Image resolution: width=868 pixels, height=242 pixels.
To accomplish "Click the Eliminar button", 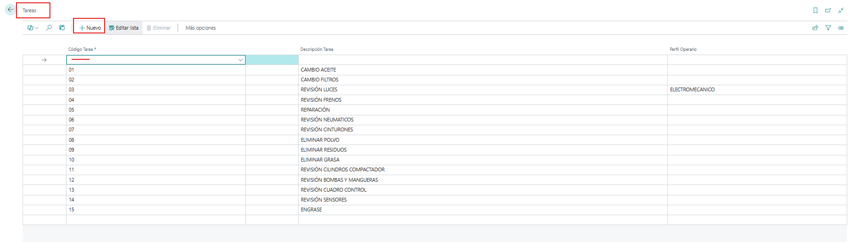I will click(x=159, y=28).
